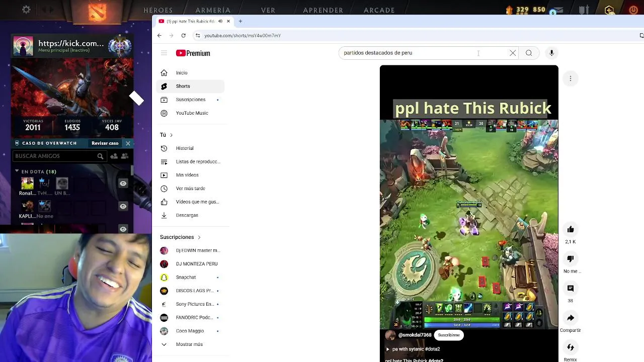The height and width of the screenshot is (362, 644).
Task: Collapse the En Dota friends group
Action: (17, 171)
